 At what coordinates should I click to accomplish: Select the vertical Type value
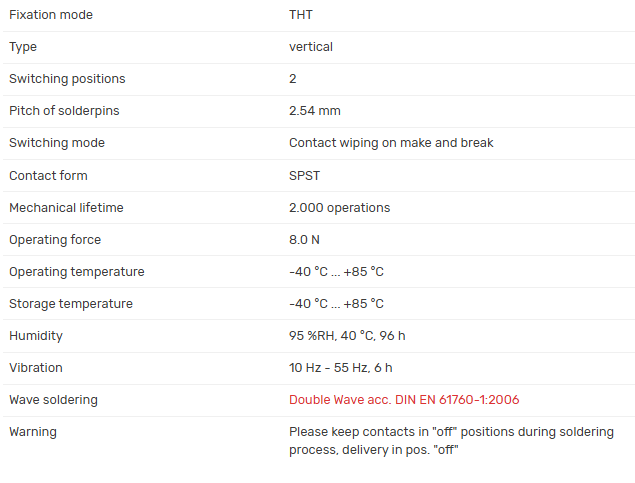[311, 47]
